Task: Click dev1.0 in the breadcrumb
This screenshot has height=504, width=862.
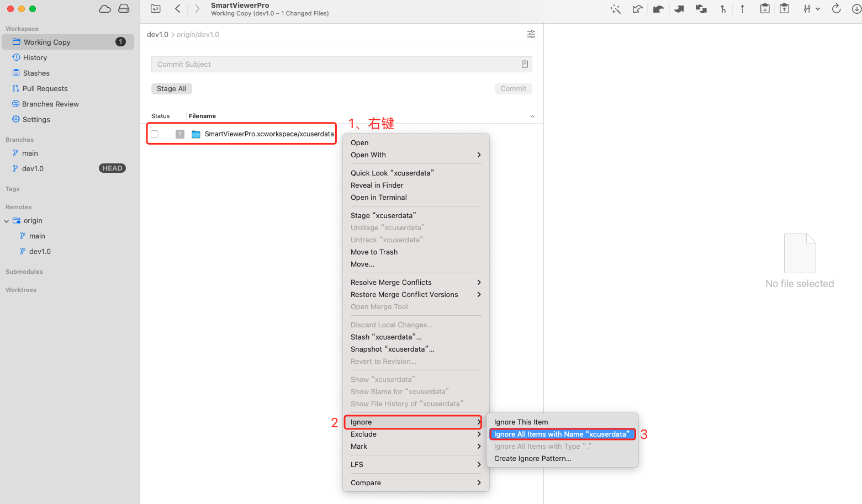Action: pyautogui.click(x=157, y=34)
